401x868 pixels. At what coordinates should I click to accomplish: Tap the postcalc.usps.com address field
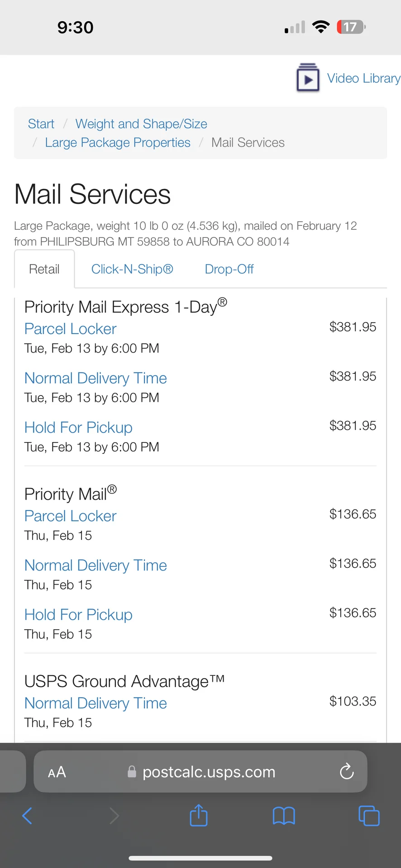pos(208,772)
